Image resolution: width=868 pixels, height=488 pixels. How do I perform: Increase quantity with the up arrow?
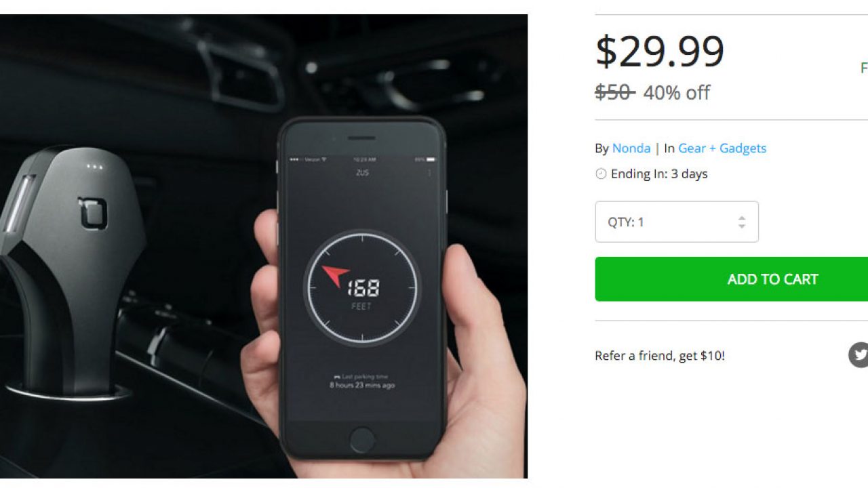coord(742,218)
